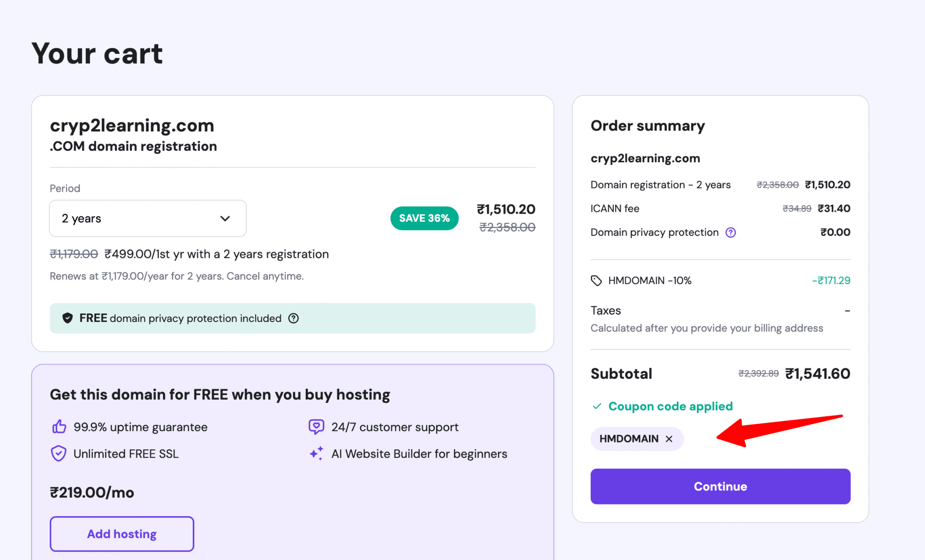Click the shield icon on the privacy protection banner
The height and width of the screenshot is (560, 925).
pos(67,318)
